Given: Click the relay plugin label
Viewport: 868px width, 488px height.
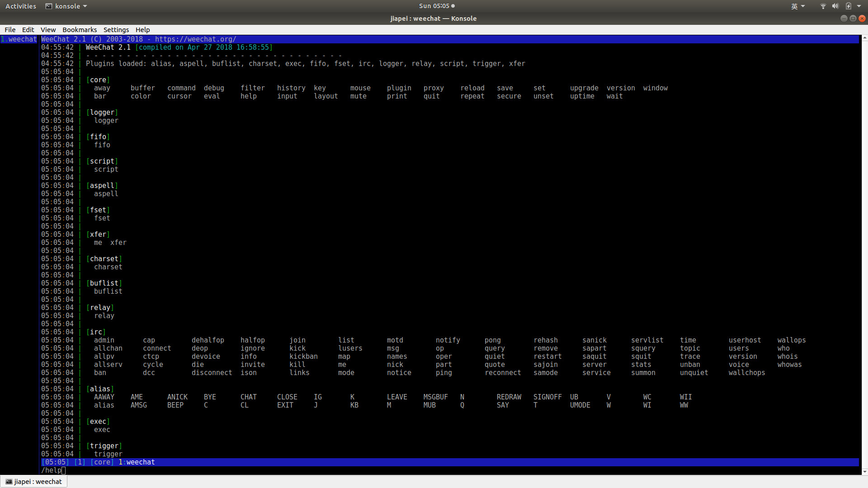Looking at the screenshot, I should 99,307.
